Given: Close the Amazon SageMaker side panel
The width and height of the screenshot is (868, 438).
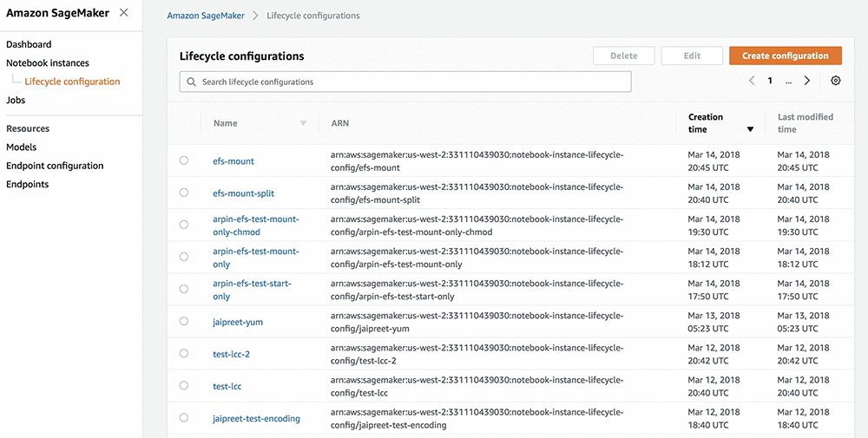Looking at the screenshot, I should [x=124, y=13].
